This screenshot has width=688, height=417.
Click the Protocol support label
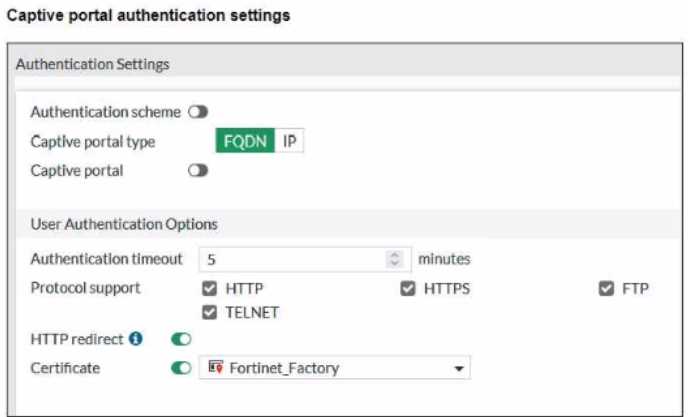[x=85, y=289]
